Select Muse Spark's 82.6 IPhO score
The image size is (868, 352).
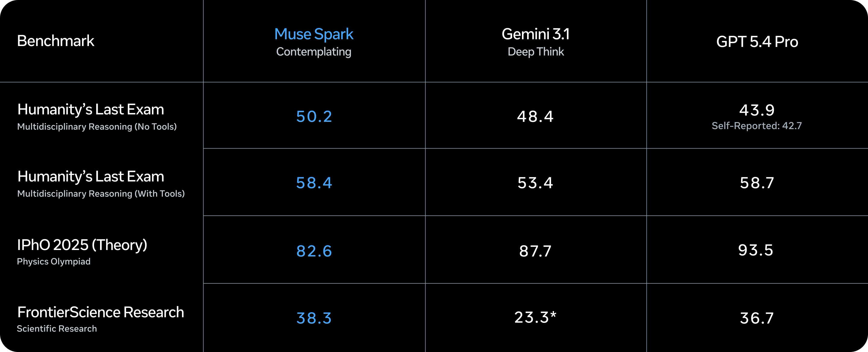[x=314, y=251]
